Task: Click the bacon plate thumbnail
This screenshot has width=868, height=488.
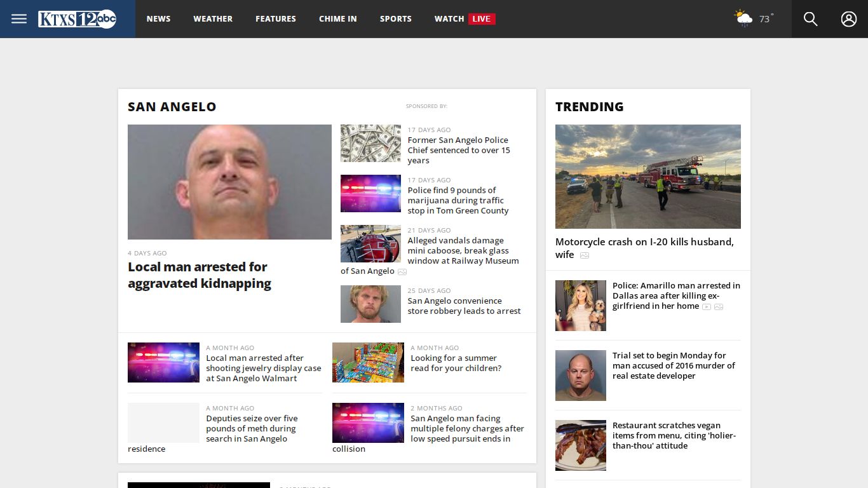Action: click(581, 445)
